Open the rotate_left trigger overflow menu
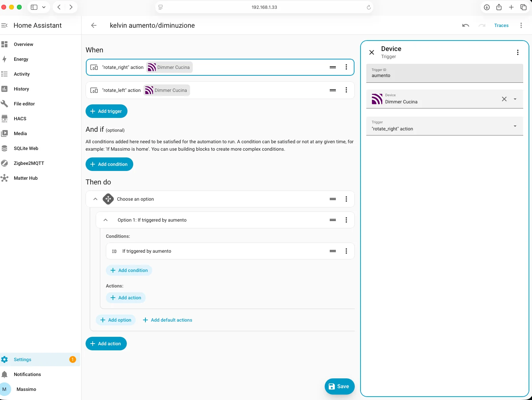 point(346,90)
